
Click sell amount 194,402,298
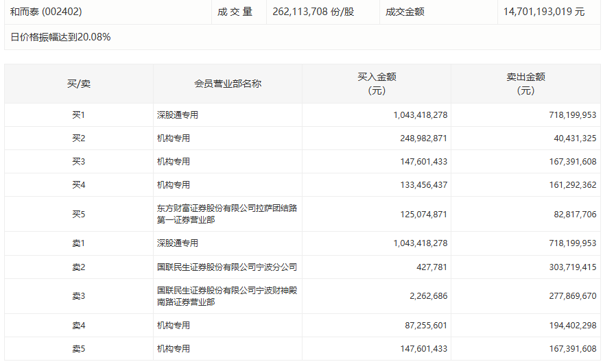[573, 326]
